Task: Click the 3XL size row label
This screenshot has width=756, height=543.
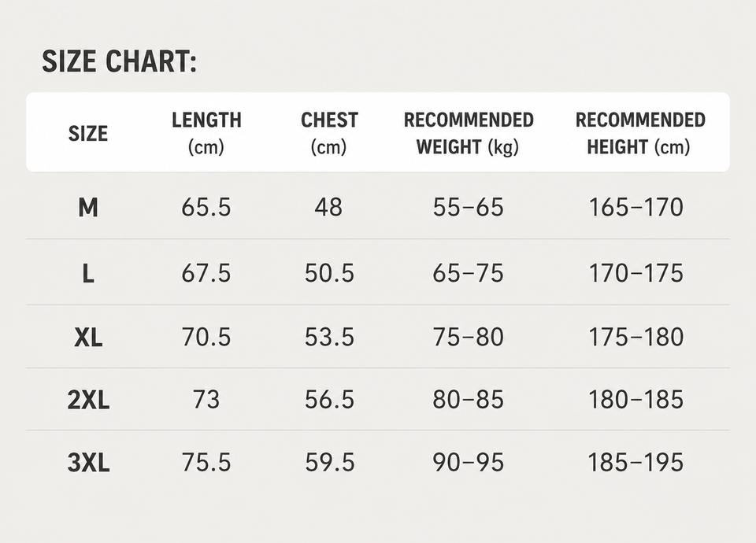Action: (88, 463)
